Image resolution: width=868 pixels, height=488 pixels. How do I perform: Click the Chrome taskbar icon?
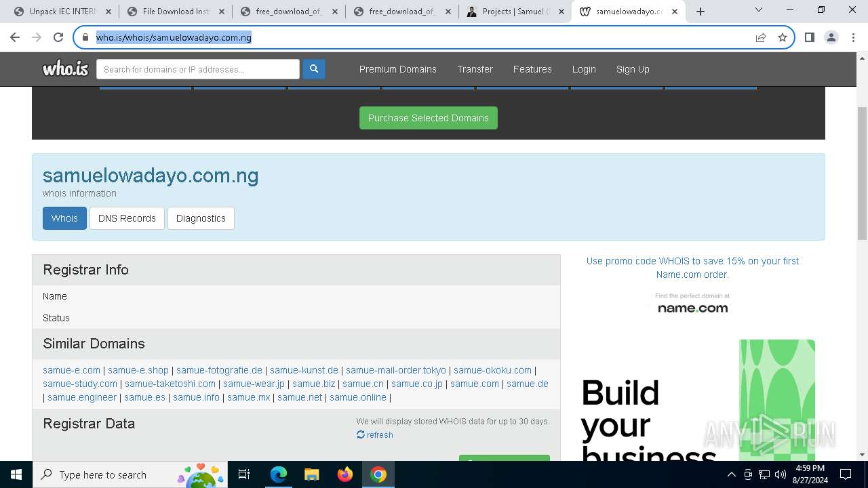point(378,474)
